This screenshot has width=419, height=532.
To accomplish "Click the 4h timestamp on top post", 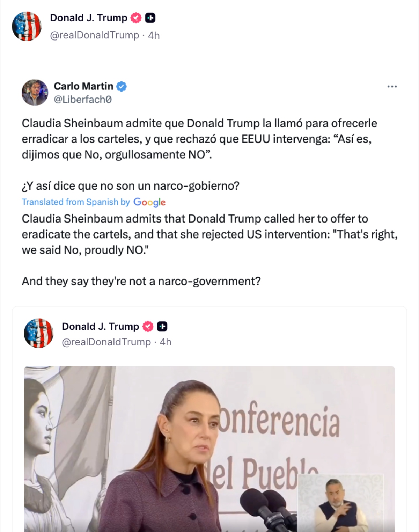I will pyautogui.click(x=154, y=35).
